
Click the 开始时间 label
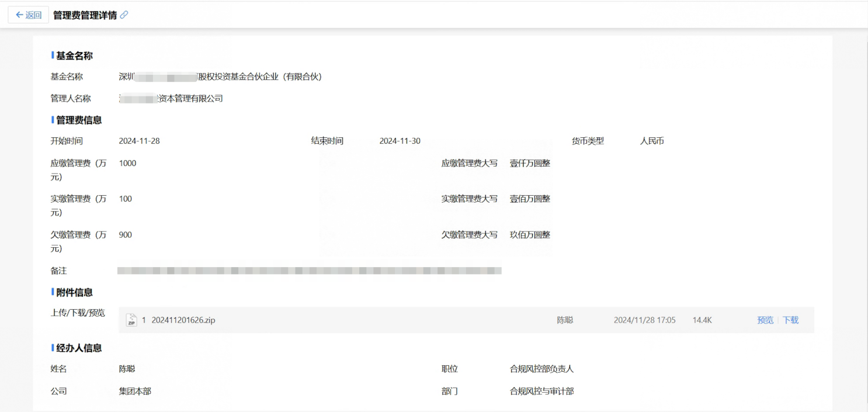(67, 141)
